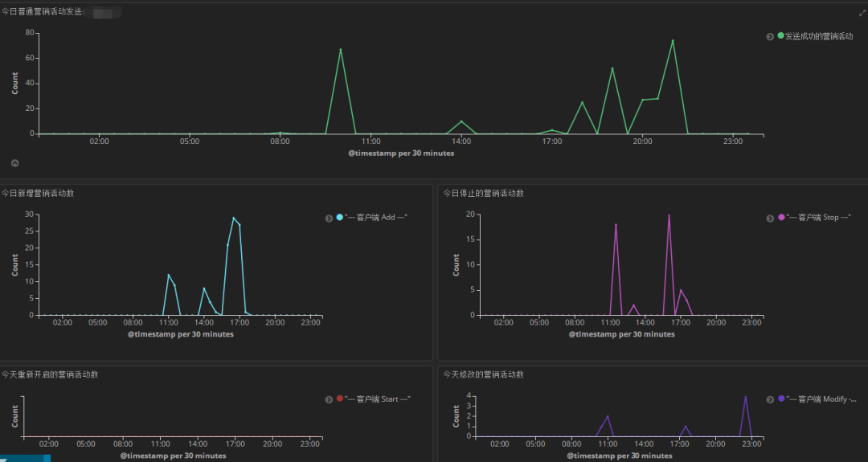Click panel title 今天重新开启的营销活动数
Image resolution: width=868 pixels, height=462 pixels.
[50, 374]
